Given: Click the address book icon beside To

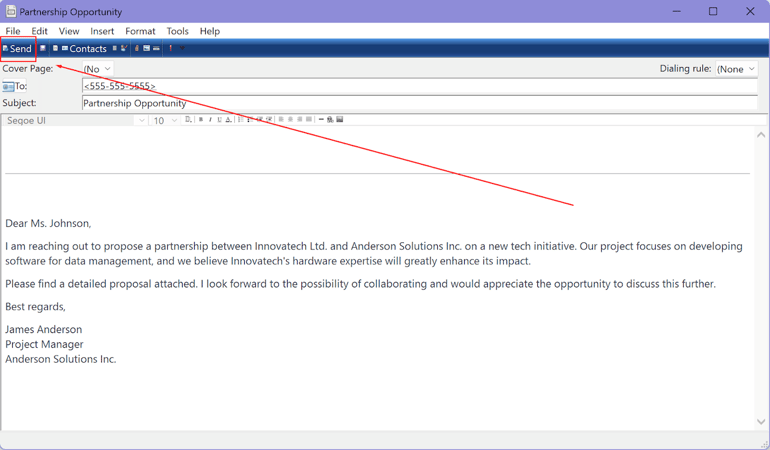Looking at the screenshot, I should pyautogui.click(x=8, y=87).
